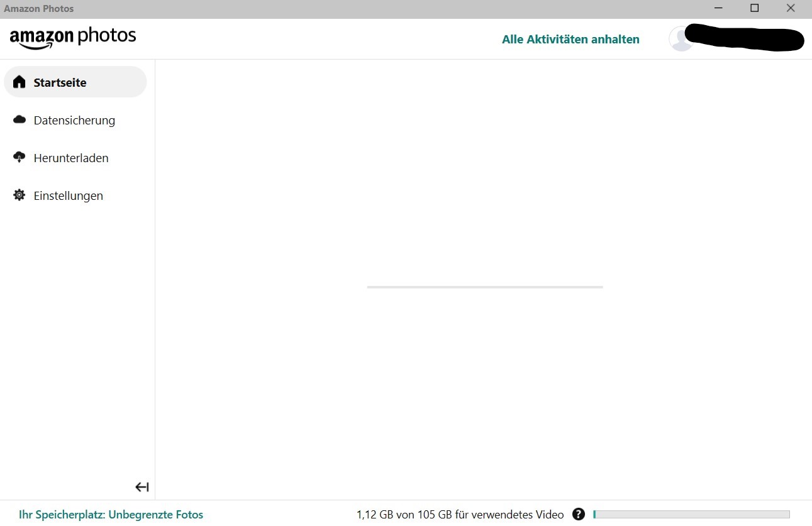Click the 1,12 GB storage usage text
Image resolution: width=812 pixels, height=526 pixels.
click(460, 514)
